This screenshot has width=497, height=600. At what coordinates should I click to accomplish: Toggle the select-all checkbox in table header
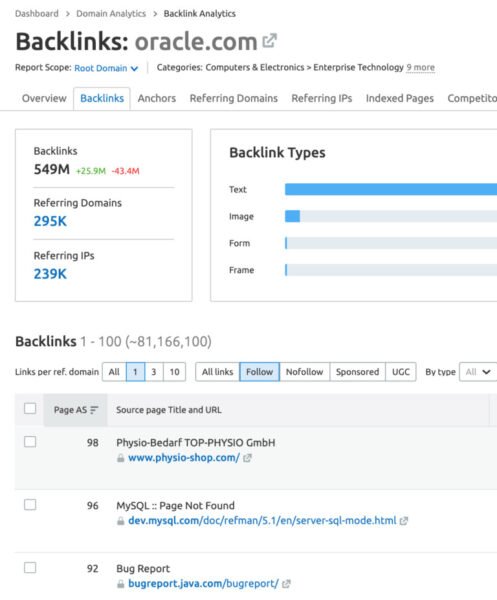[x=30, y=408]
